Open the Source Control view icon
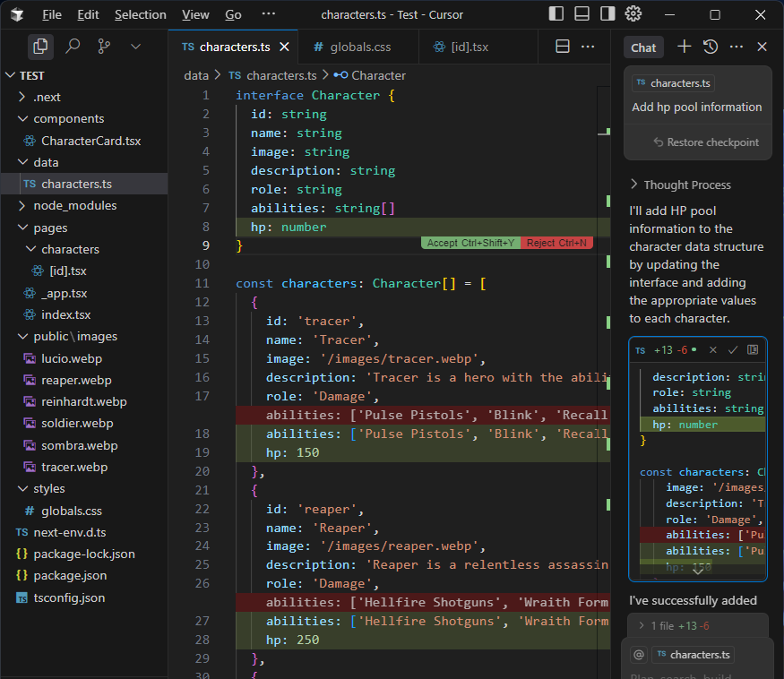 [x=104, y=47]
